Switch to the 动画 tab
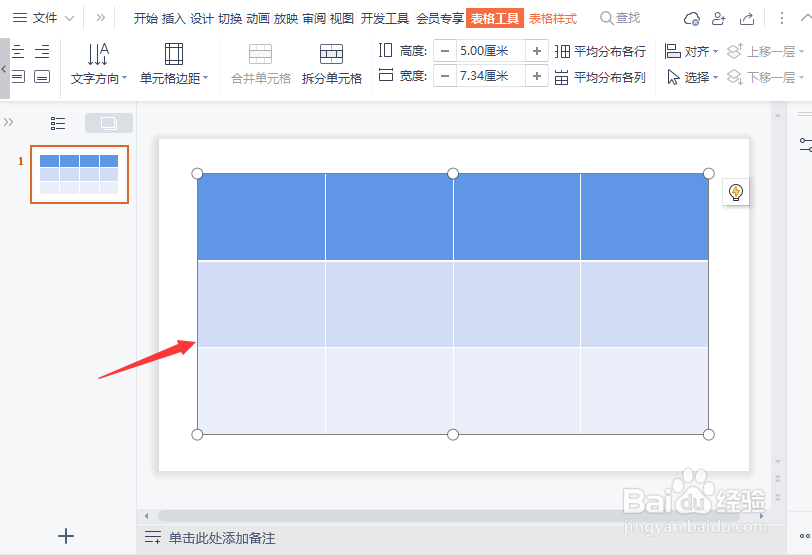Screen dimensions: 812x555 point(258,19)
